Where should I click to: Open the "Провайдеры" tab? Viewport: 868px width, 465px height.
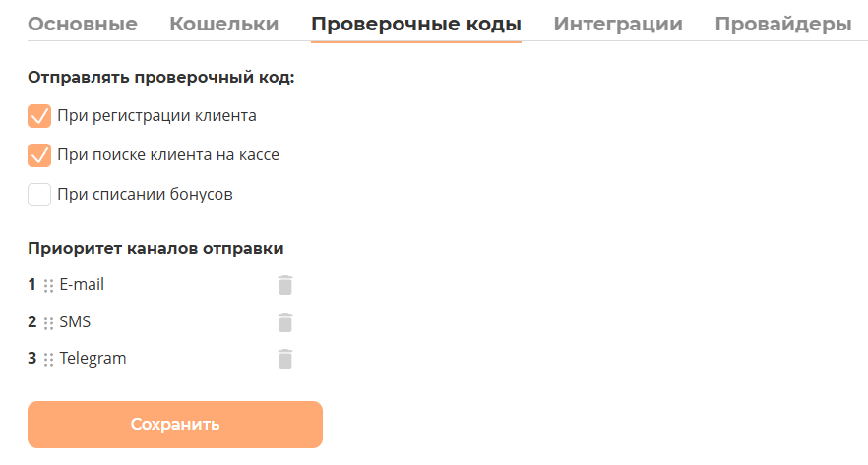click(x=783, y=24)
